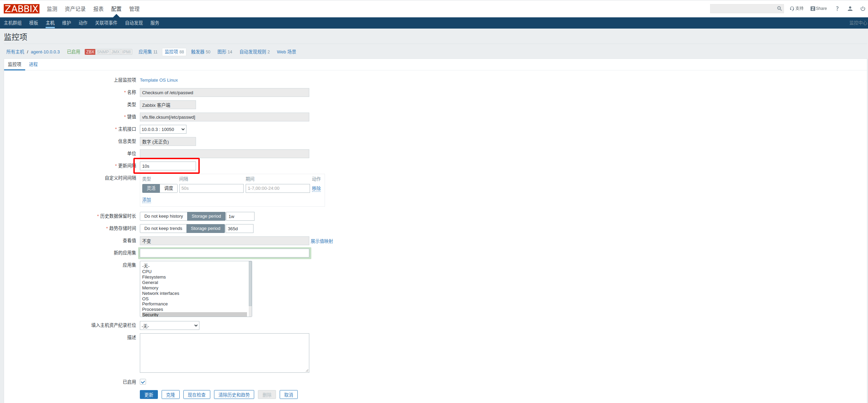
Task: Open the user profile icon
Action: pyautogui.click(x=850, y=9)
